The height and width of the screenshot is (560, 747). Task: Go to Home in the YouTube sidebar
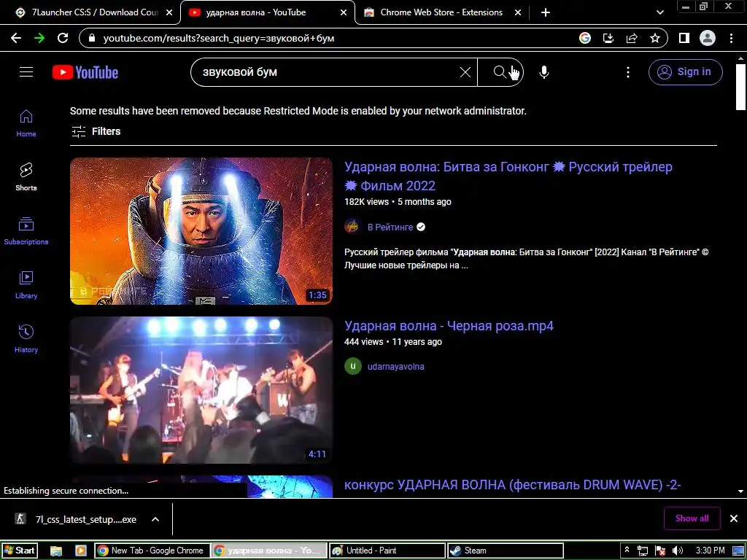pos(26,123)
